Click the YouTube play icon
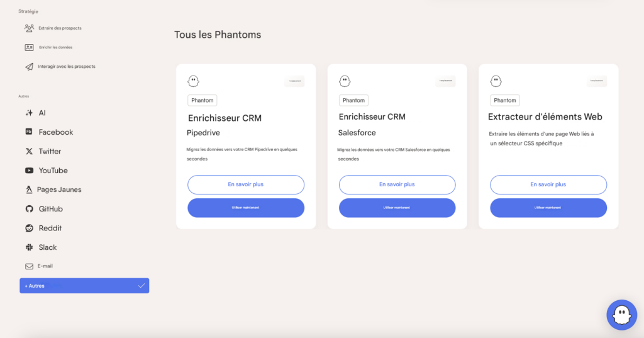 point(29,170)
